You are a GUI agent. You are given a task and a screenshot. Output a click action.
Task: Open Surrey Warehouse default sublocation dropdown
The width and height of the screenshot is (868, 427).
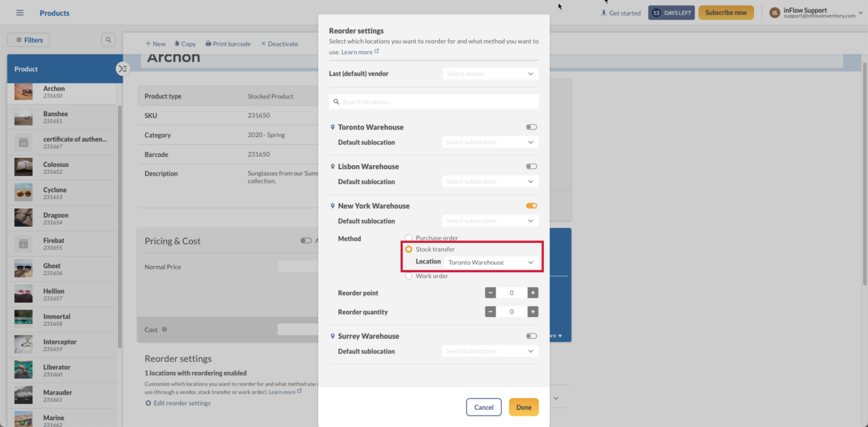click(x=491, y=352)
